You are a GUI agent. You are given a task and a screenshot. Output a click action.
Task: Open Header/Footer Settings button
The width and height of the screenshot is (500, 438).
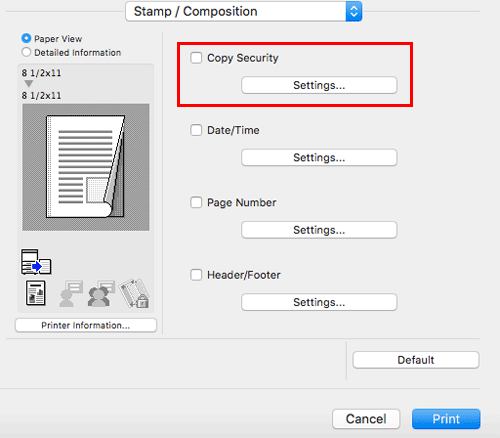[319, 302]
